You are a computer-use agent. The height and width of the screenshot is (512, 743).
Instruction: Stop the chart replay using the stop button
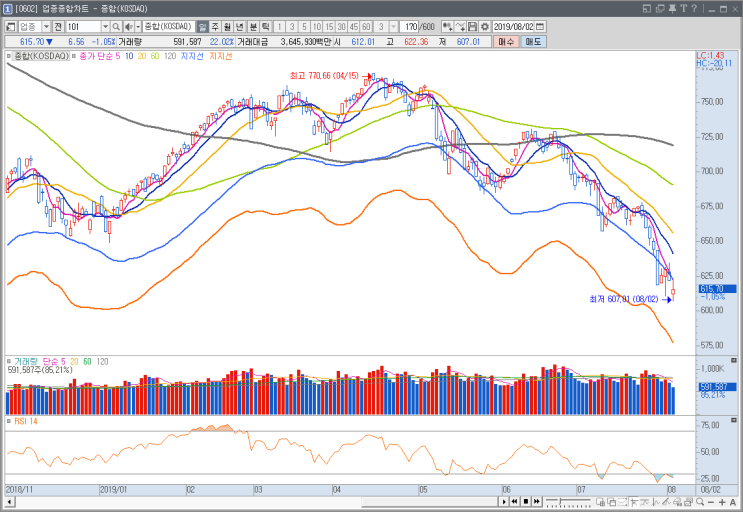coord(526,502)
